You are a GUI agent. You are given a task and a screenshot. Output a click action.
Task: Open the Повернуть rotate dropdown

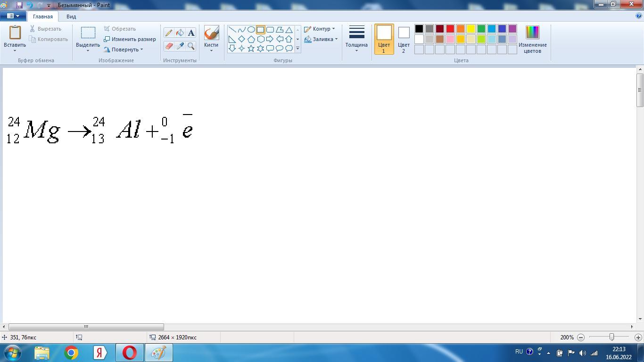coord(124,49)
